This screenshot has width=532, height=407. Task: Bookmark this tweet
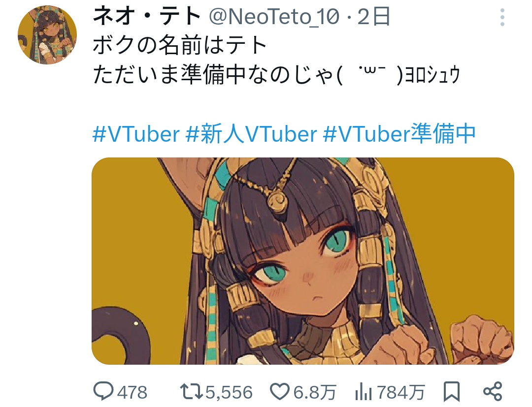[x=452, y=392]
